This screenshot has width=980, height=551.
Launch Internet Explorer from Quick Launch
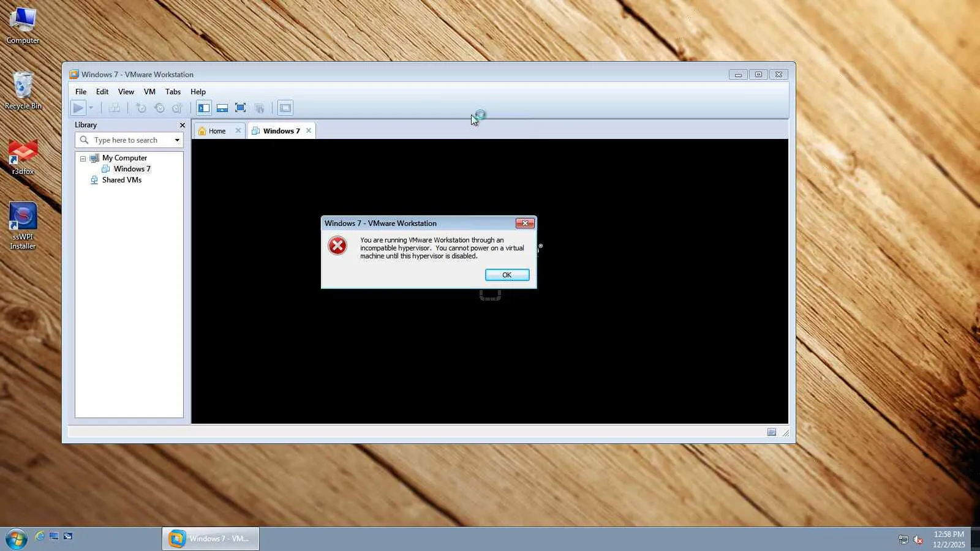point(40,536)
